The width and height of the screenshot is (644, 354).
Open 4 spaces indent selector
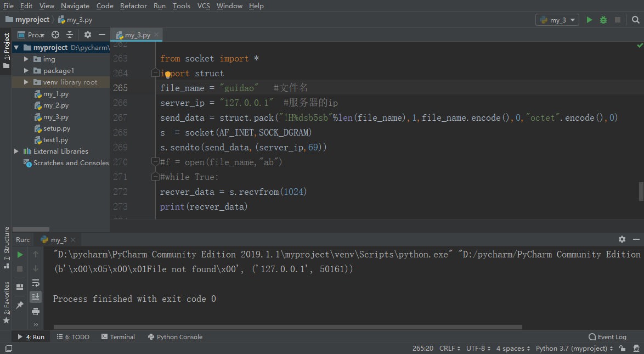(x=513, y=349)
